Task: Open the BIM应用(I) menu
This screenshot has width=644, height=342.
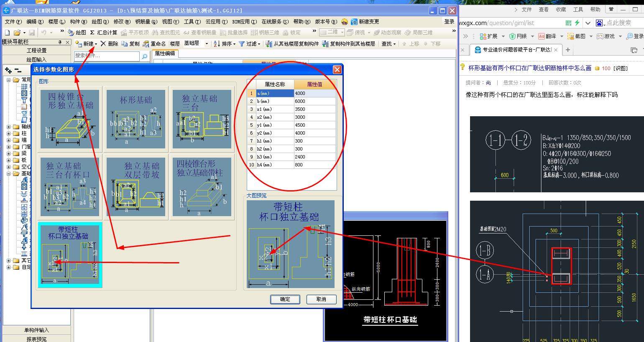Action: pos(244,21)
